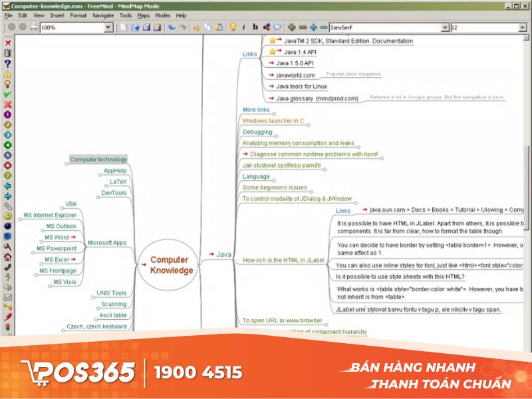
Task: Add the yellow smiley face icon
Action: (7, 216)
